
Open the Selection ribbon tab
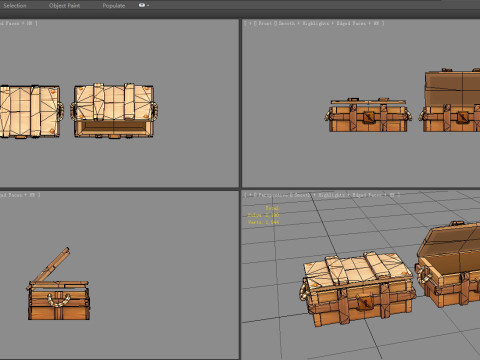15,6
